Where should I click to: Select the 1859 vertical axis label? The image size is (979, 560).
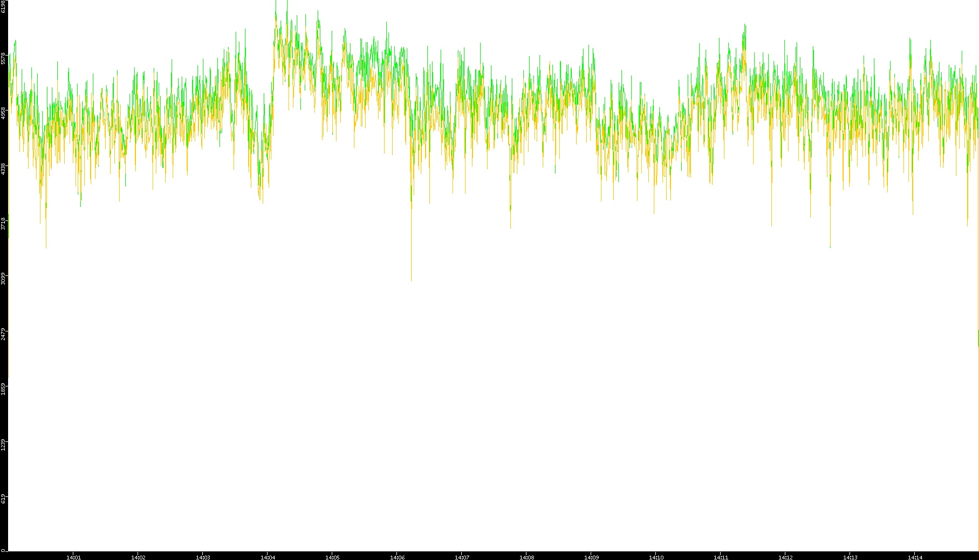click(4, 389)
